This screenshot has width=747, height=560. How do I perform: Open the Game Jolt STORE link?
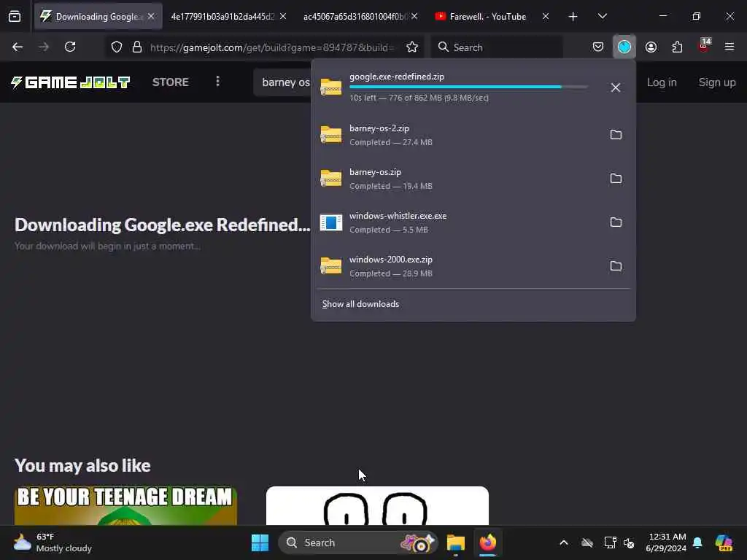click(171, 82)
